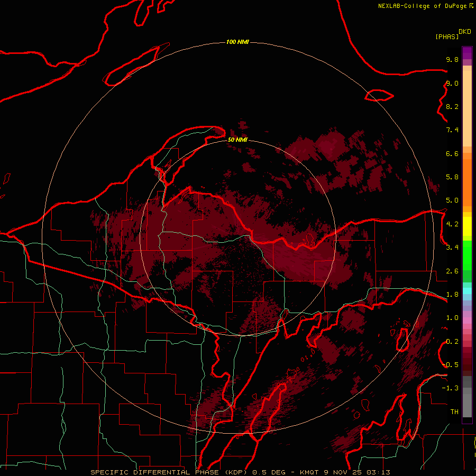Pick the pale peach band on color bar

467,108
